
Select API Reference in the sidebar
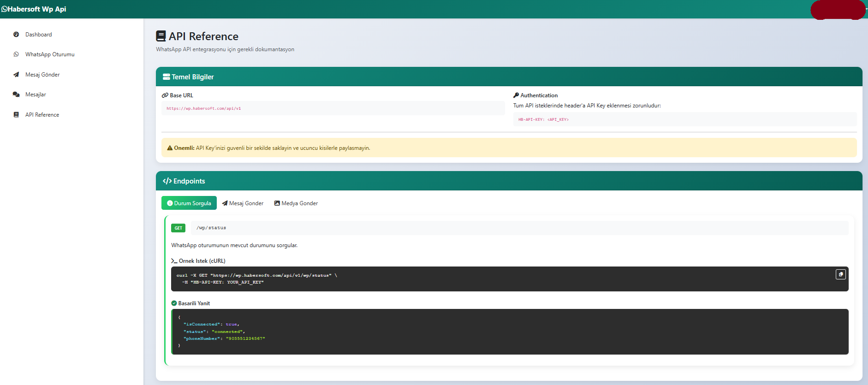[42, 115]
